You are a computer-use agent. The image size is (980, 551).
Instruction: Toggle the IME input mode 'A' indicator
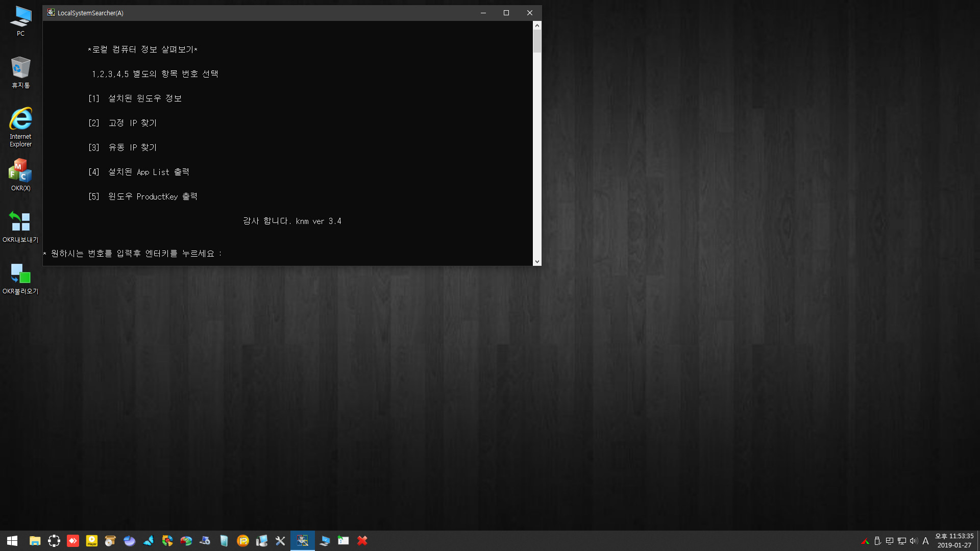pyautogui.click(x=925, y=541)
